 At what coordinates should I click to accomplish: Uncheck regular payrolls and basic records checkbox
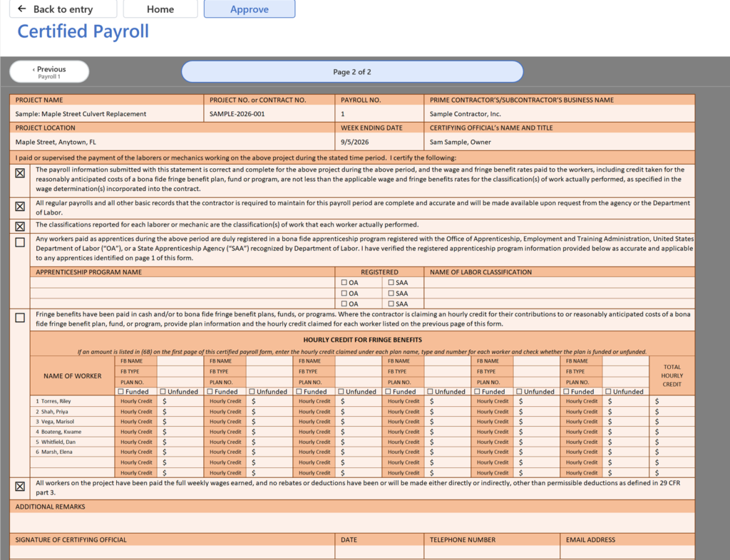pos(20,206)
